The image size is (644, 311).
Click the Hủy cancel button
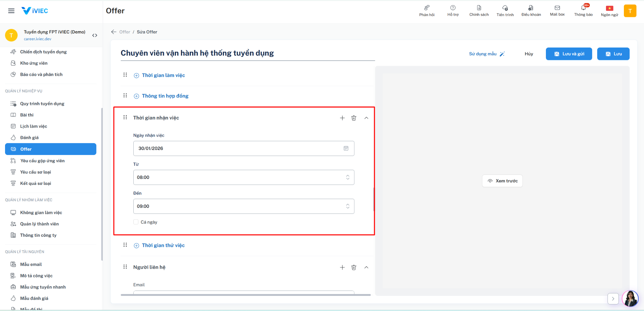click(x=529, y=54)
